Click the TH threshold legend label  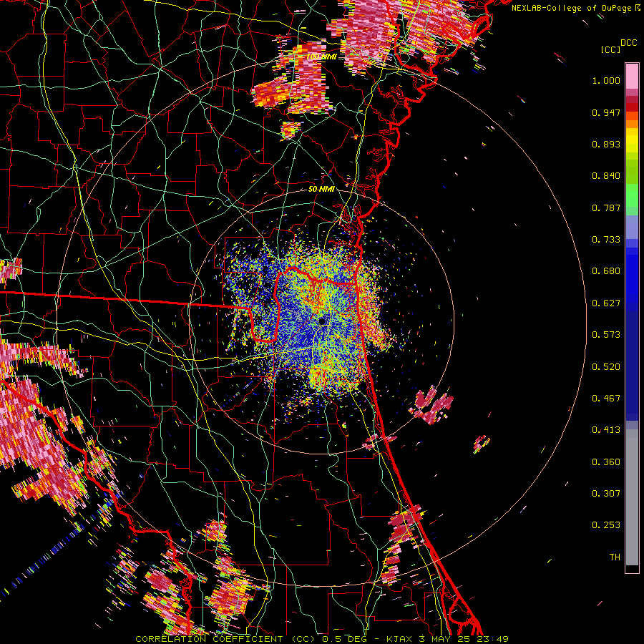615,557
